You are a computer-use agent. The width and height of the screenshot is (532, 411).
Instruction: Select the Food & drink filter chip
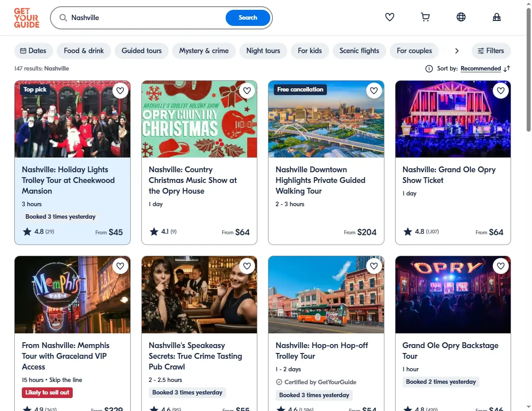(x=84, y=51)
